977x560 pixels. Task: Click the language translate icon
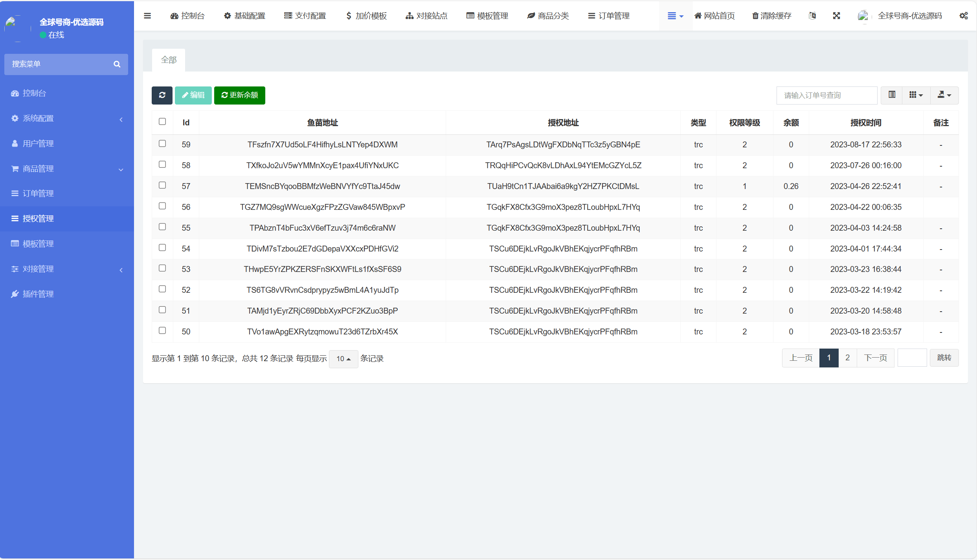point(812,16)
